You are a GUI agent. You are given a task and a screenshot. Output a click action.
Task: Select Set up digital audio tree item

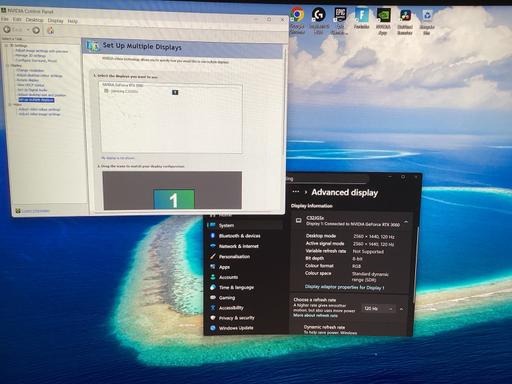tap(32, 90)
